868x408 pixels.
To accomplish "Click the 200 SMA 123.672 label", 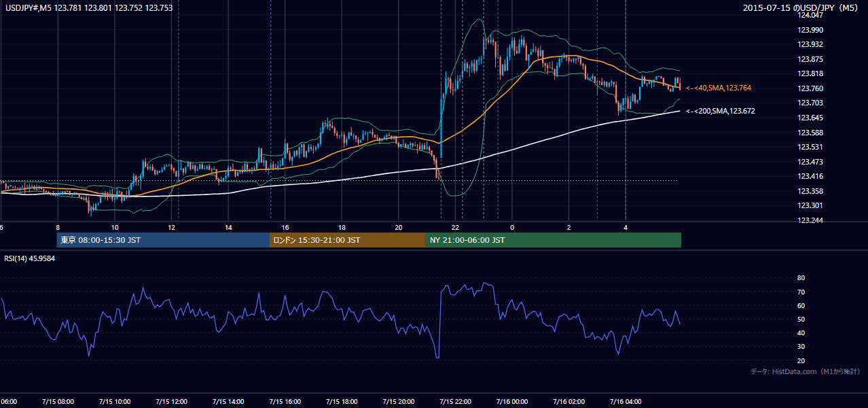I will click(721, 111).
